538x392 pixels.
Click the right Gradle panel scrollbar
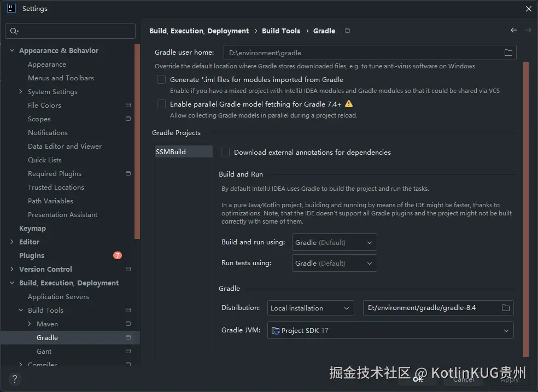526,209
